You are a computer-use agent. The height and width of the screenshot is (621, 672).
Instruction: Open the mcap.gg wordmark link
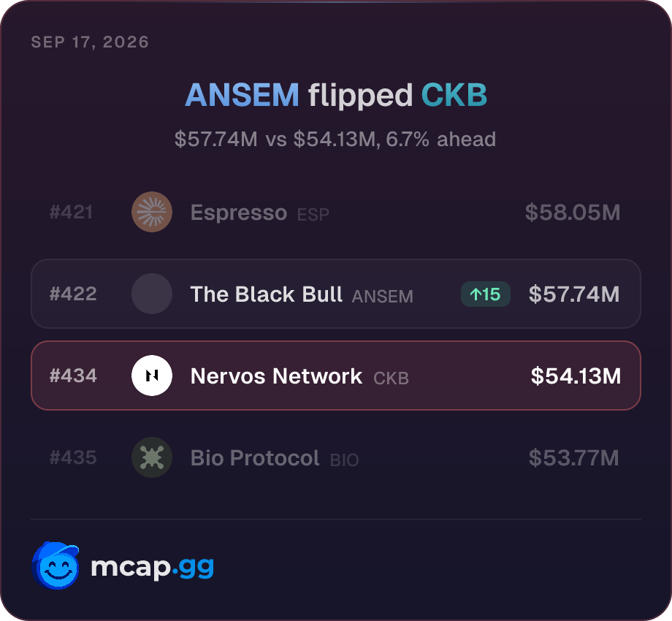coord(152,568)
